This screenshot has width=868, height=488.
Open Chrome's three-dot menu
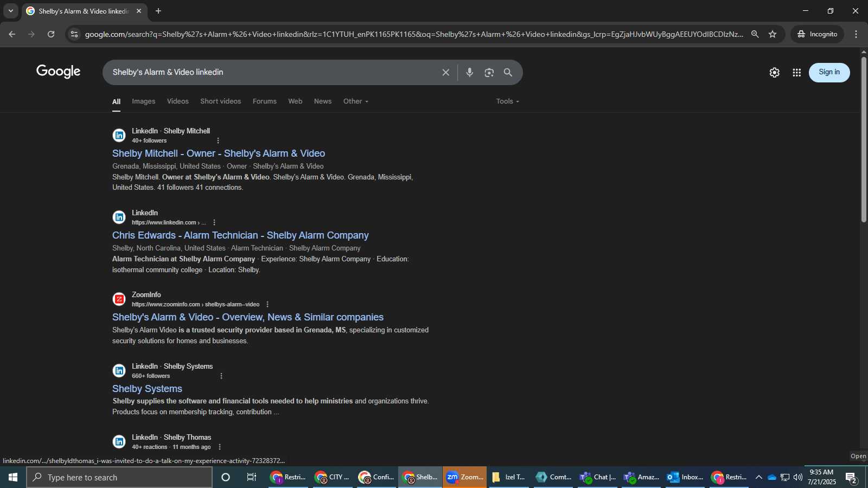(856, 34)
